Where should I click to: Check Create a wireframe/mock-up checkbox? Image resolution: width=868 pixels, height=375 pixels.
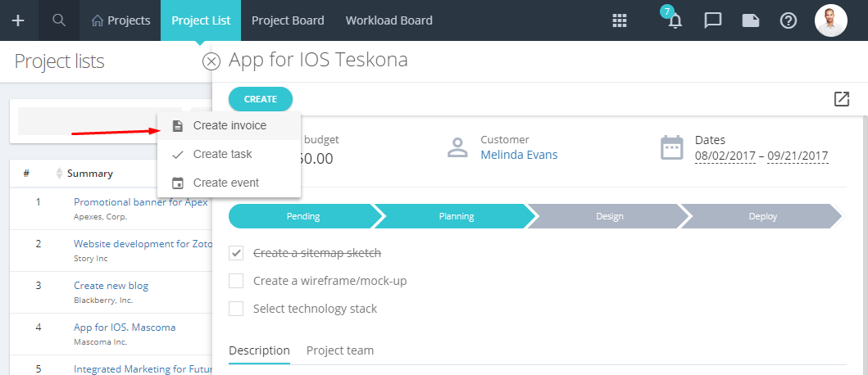(x=236, y=281)
